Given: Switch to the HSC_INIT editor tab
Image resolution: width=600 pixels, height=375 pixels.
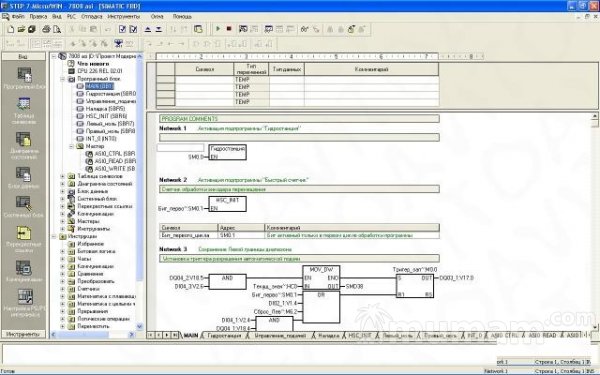Looking at the screenshot, I should click(x=360, y=336).
